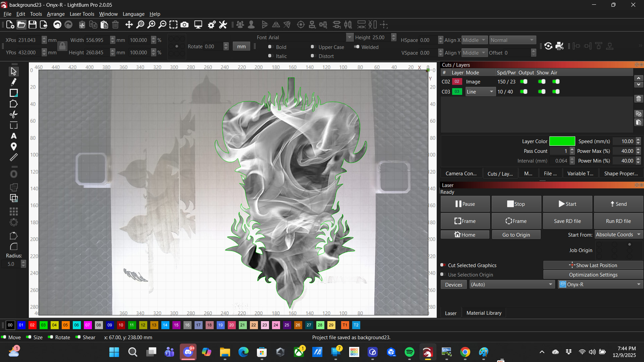Viewport: 644px width, 362px height.
Task: Expand the Start From Absolute Coords dropdown
Action: tap(619, 235)
